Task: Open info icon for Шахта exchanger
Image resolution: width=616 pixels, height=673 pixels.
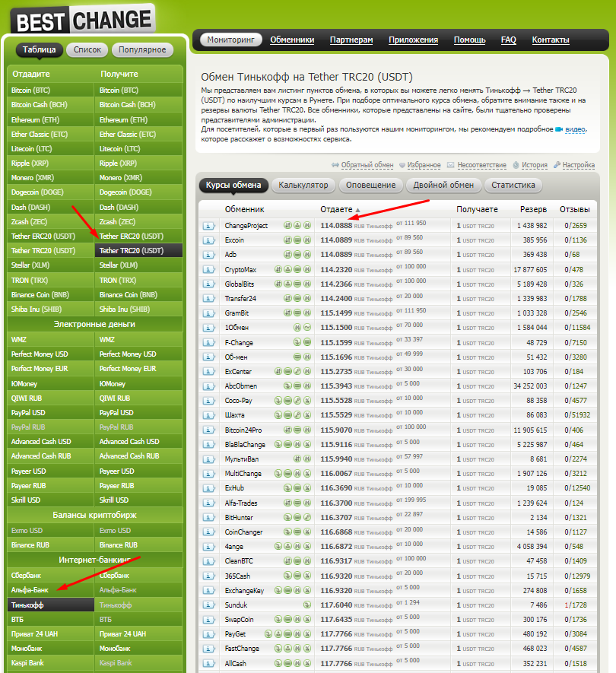Action: click(208, 415)
